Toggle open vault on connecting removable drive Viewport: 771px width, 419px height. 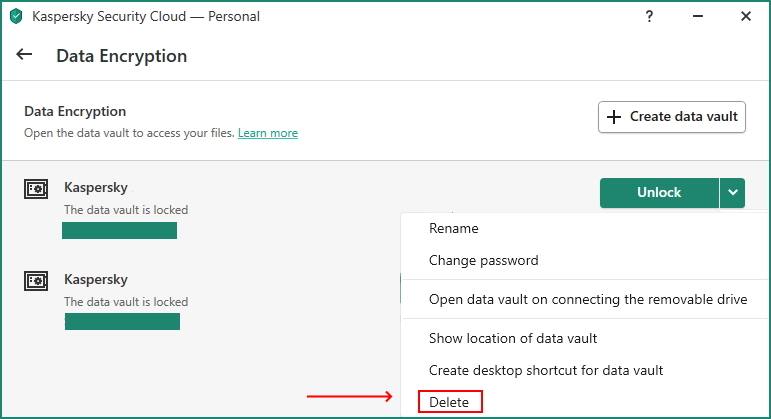[587, 299]
